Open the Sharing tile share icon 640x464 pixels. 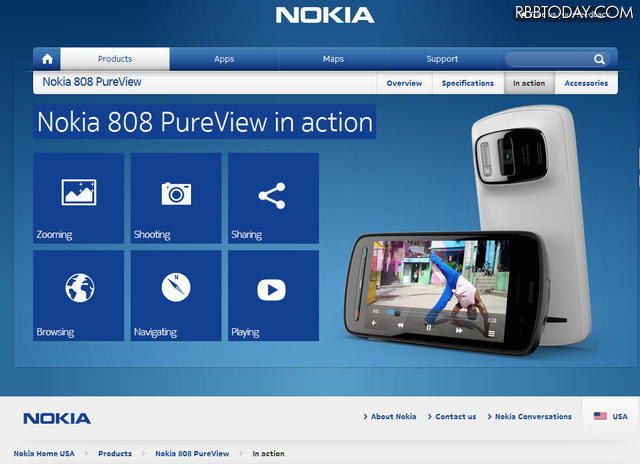(x=272, y=196)
